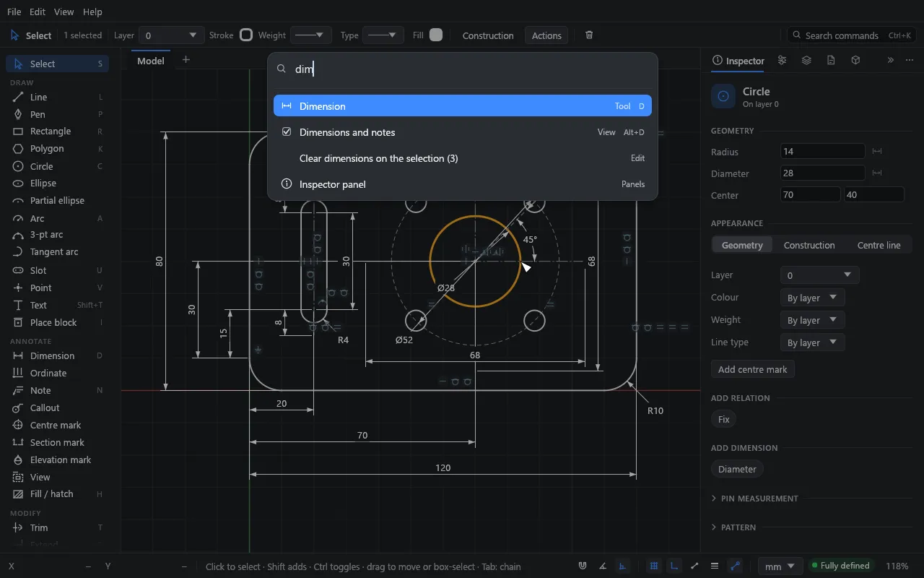The width and height of the screenshot is (924, 578).
Task: Open the File menu
Action: click(x=14, y=12)
